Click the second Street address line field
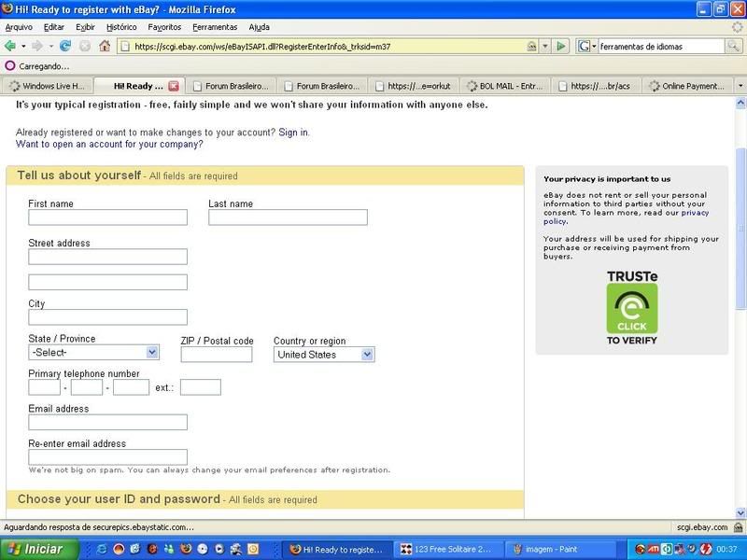 tap(107, 282)
